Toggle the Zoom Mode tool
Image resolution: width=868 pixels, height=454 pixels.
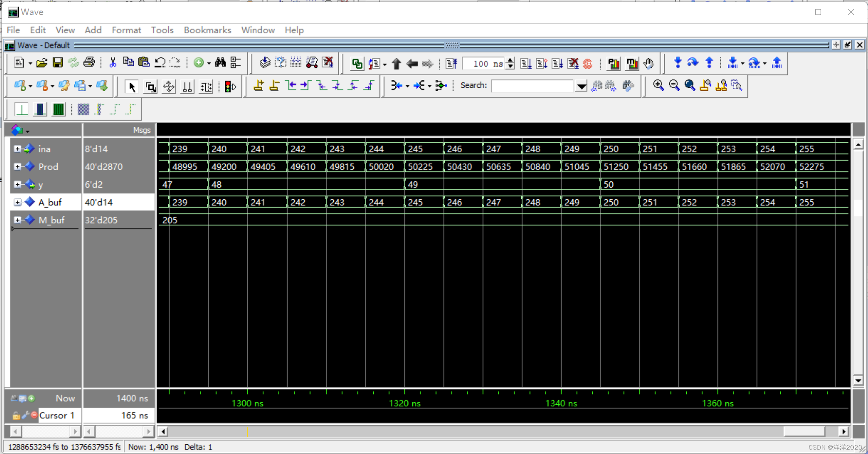150,87
